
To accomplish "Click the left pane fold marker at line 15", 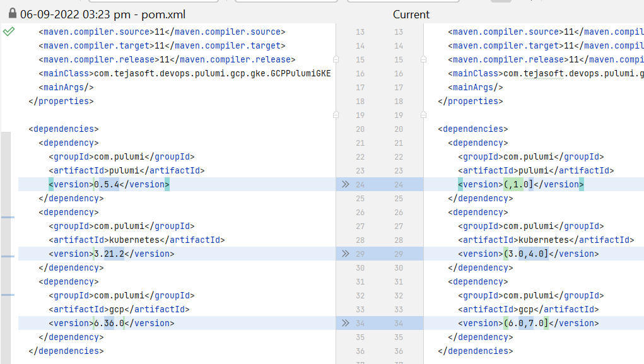I will point(336,59).
